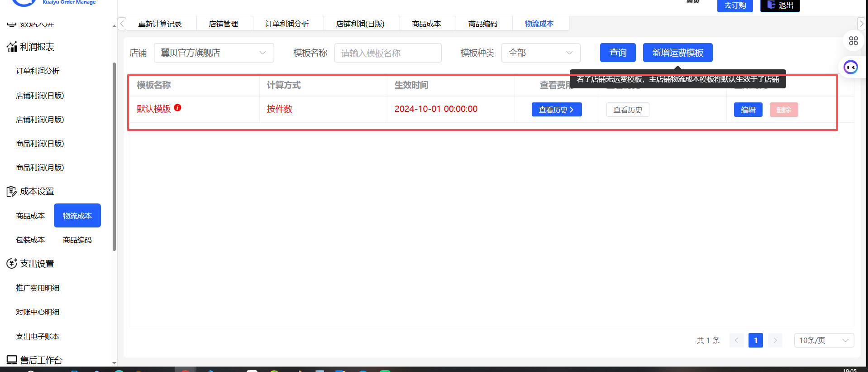The width and height of the screenshot is (868, 372).
Task: Click the 售后工作台 monitor icon
Action: click(12, 360)
